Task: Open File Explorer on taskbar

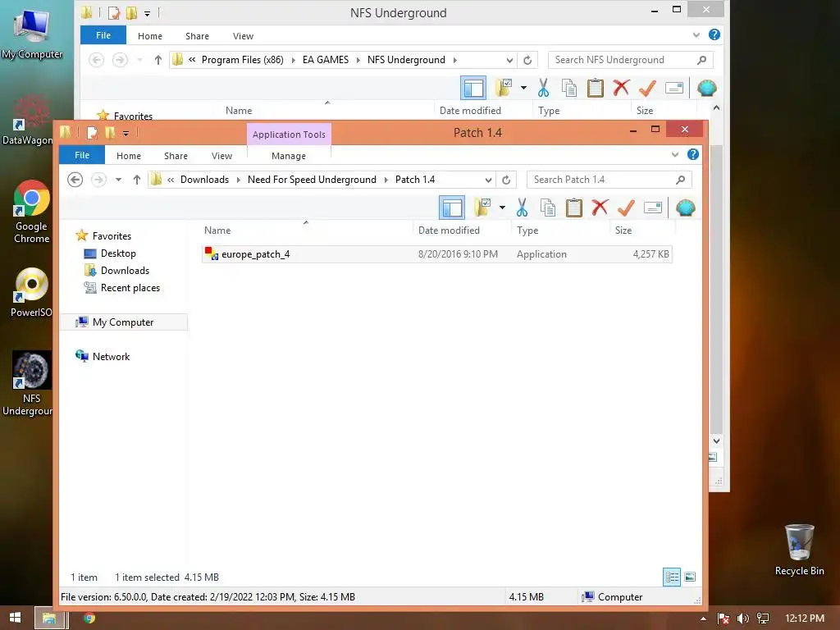Action: (50, 619)
